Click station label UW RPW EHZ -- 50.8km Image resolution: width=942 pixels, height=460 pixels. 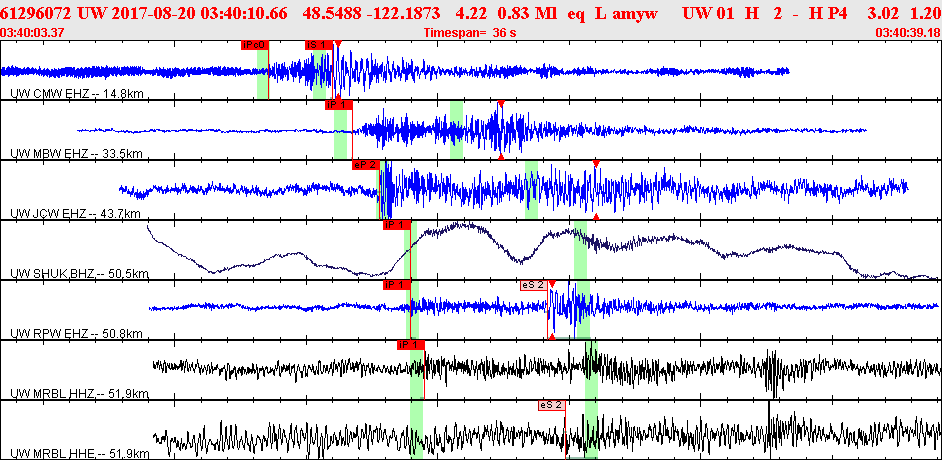tap(76, 334)
